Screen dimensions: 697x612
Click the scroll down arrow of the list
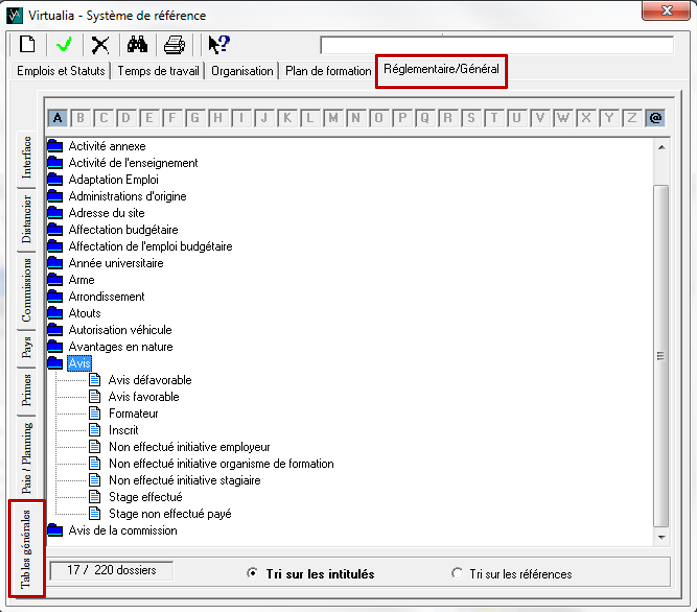tap(660, 537)
